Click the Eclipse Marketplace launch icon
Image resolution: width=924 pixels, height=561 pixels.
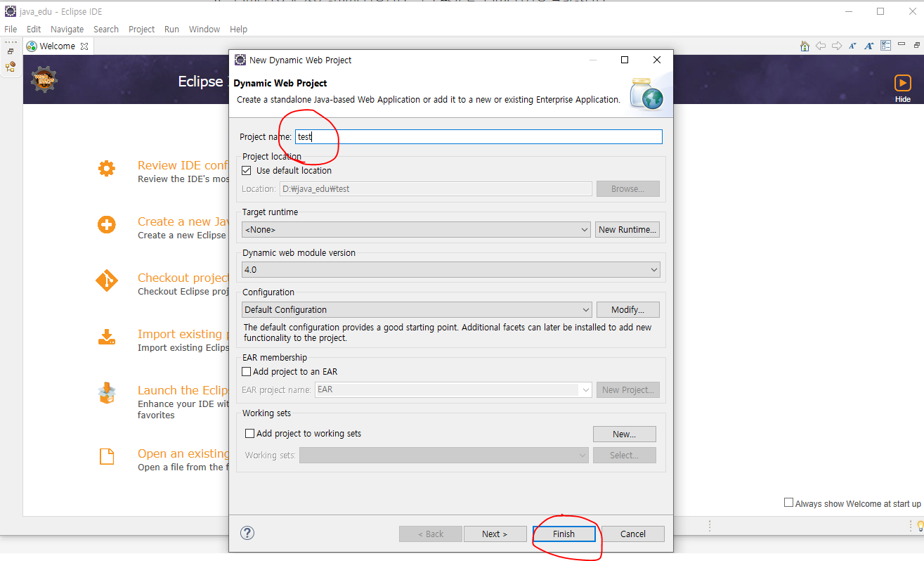[x=107, y=394]
